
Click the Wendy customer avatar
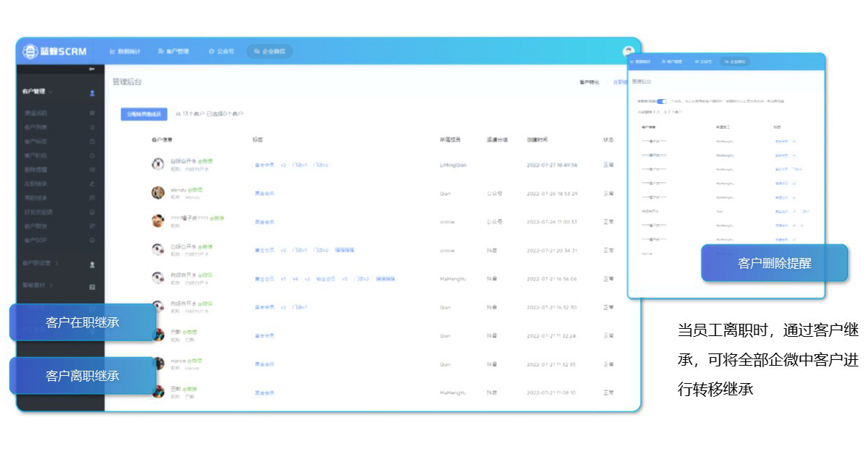coord(158,193)
